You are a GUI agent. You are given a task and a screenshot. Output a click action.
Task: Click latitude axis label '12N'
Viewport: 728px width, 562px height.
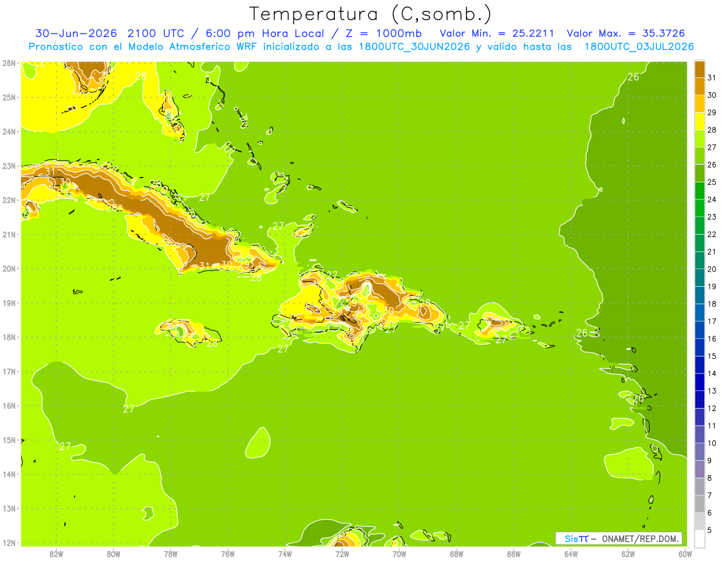(x=9, y=543)
